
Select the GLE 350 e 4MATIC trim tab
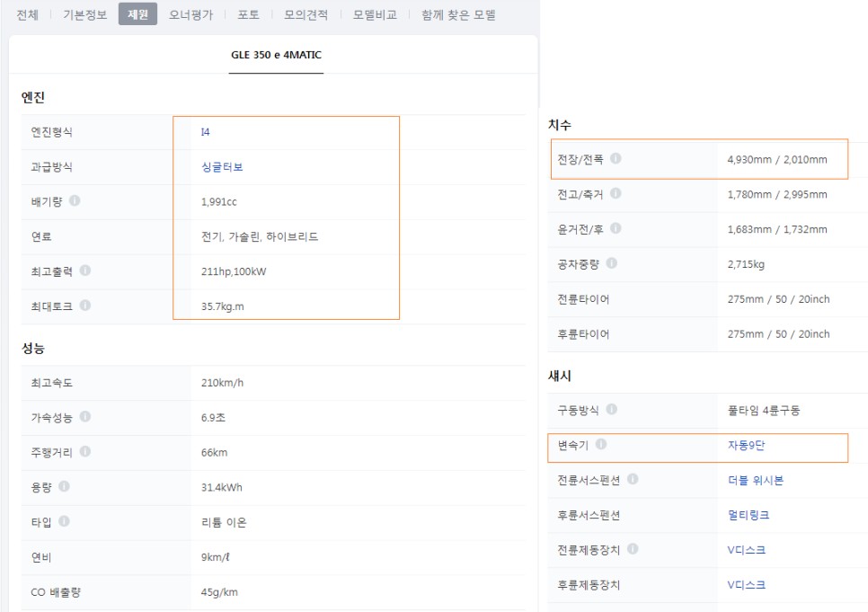pos(276,55)
